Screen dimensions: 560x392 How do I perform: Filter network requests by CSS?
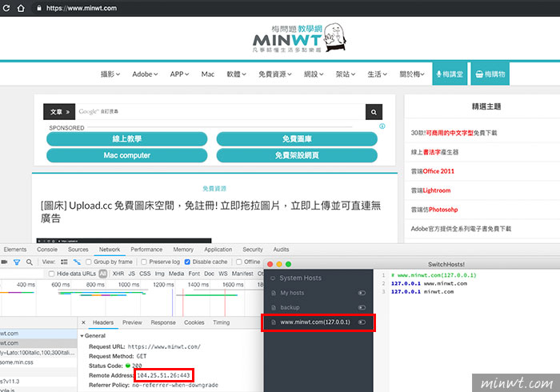(145, 274)
